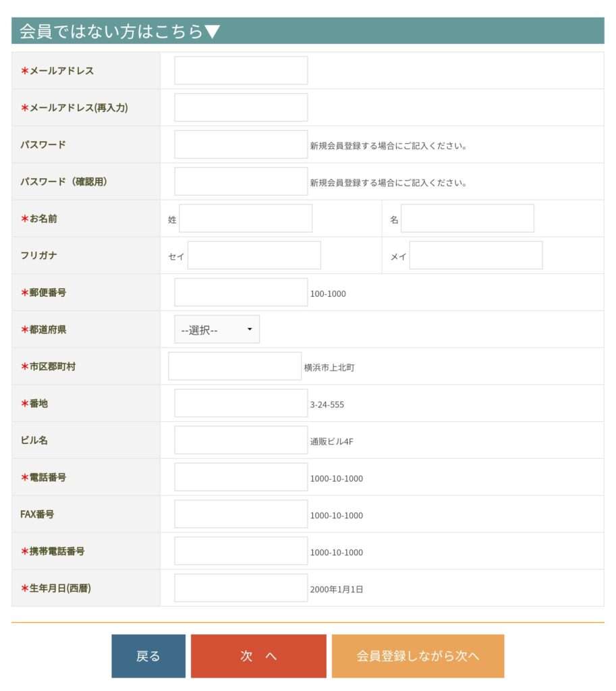Select the 市区郡町村 city field

pos(235,366)
